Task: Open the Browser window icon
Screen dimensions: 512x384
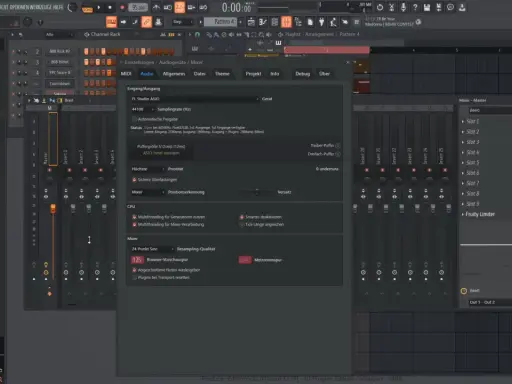Action: [298, 22]
